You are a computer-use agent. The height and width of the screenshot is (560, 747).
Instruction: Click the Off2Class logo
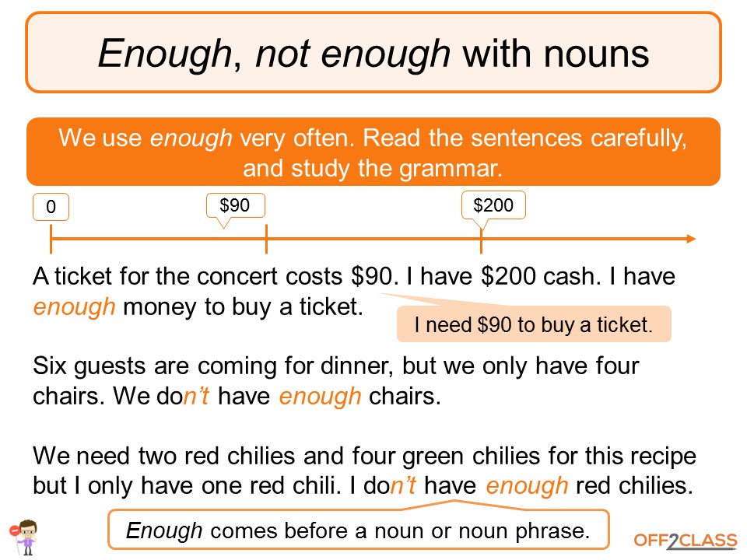(x=686, y=541)
